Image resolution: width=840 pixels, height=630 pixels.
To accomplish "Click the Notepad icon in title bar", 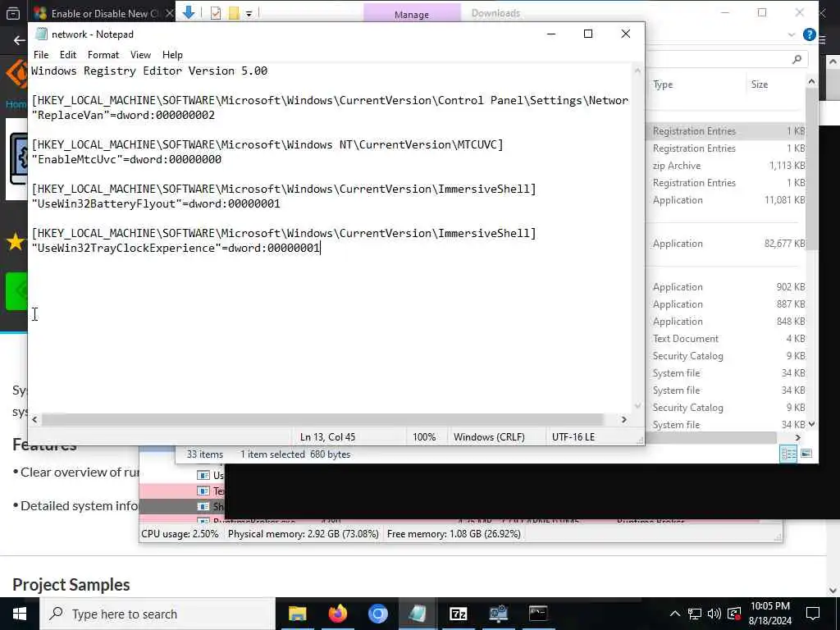I will pyautogui.click(x=41, y=34).
